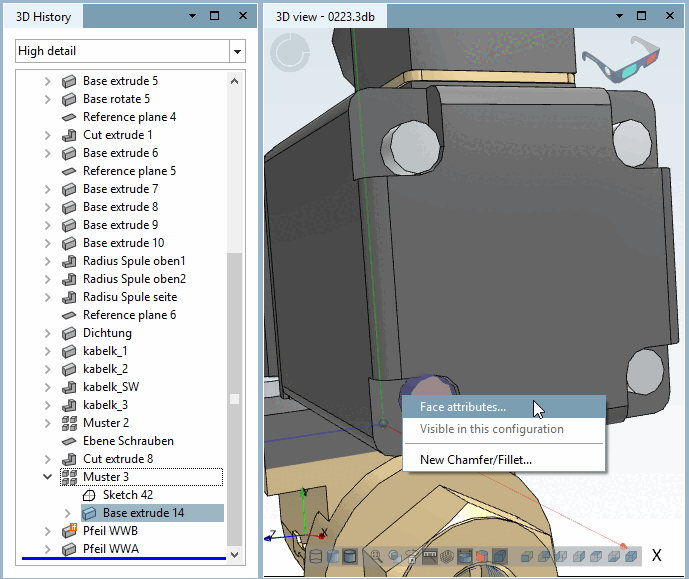Screen dimensions: 689x579
Task: Click the Pfeil WWB icon with orange badge
Action: [x=69, y=531]
